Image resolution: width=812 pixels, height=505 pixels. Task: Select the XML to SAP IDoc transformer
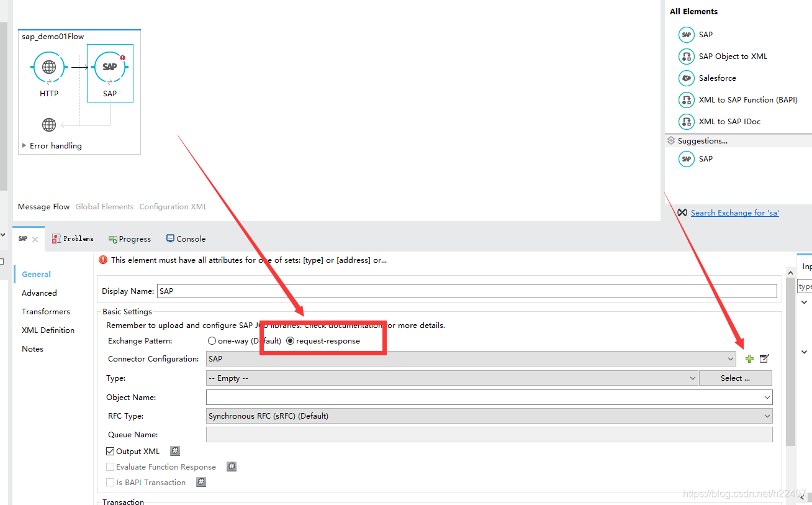pos(720,122)
